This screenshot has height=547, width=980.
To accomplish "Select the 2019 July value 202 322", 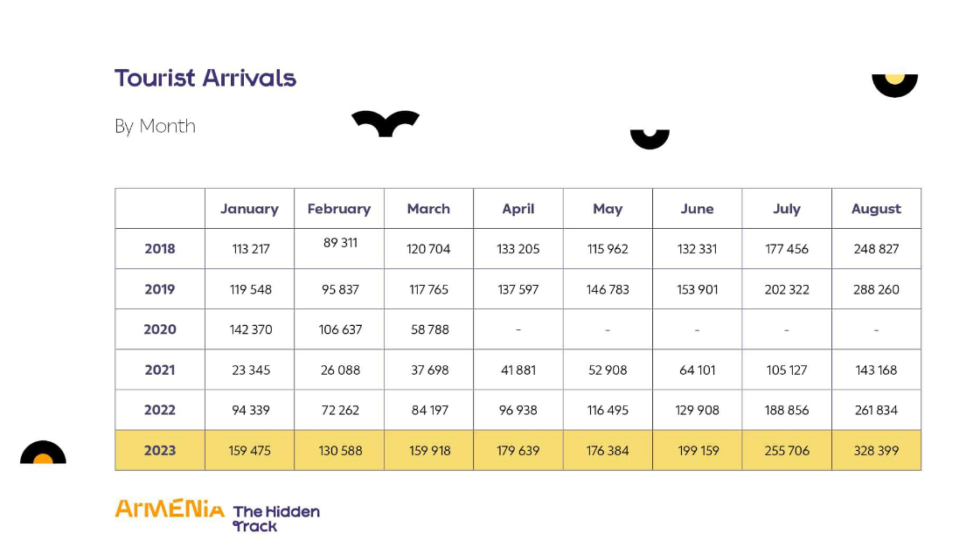I will click(x=787, y=290).
